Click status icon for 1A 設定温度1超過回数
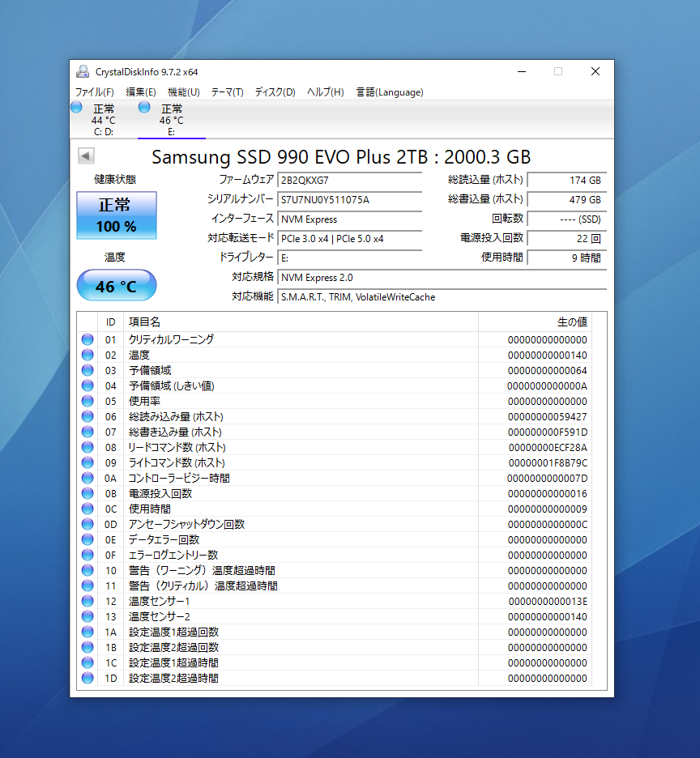 87,632
